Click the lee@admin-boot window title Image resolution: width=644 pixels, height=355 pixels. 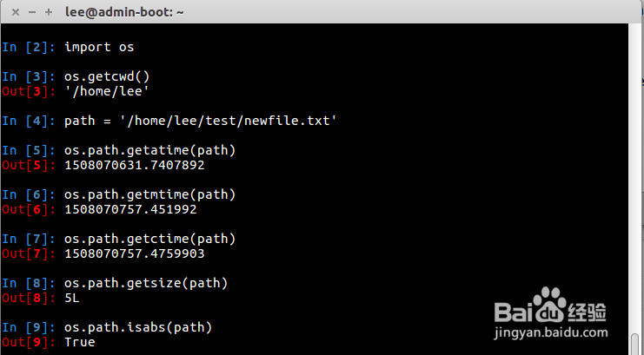click(130, 11)
